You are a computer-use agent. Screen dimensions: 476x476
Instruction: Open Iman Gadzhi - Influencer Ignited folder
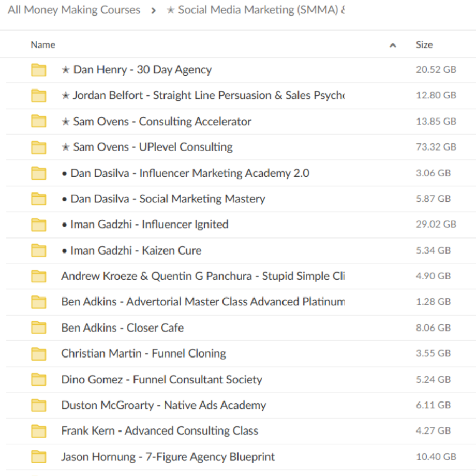click(145, 225)
